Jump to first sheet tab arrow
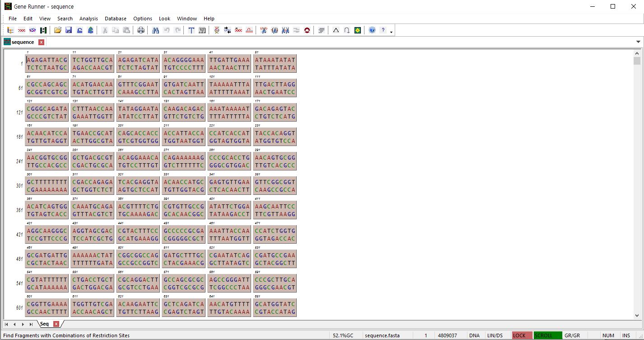Screen dimensions: 644x340 pos(6,324)
